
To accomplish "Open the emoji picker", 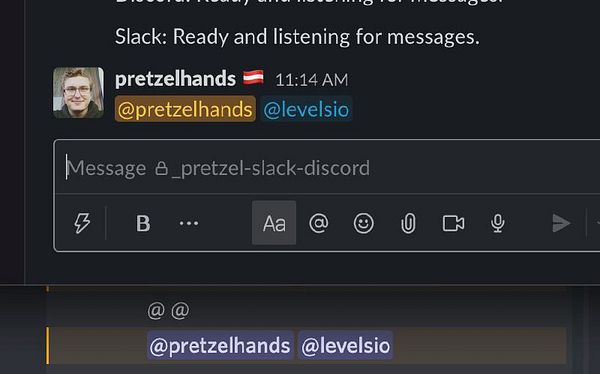I will [363, 223].
